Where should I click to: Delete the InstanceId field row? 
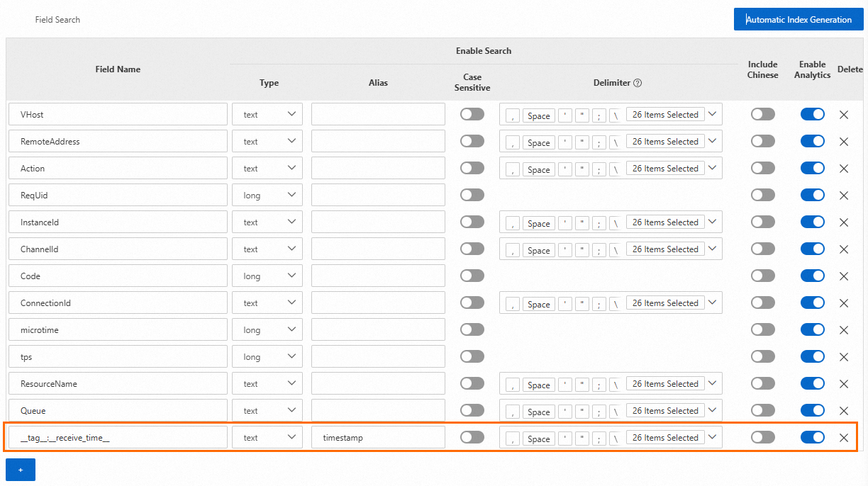click(844, 222)
